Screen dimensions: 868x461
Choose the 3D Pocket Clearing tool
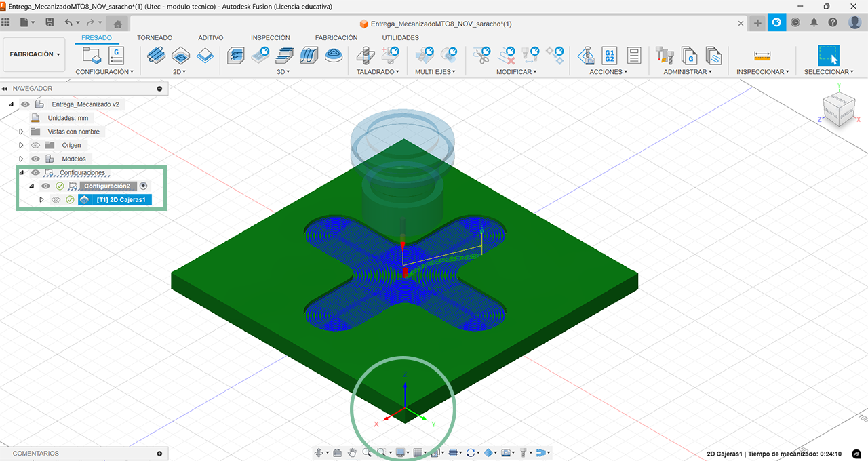pos(260,56)
